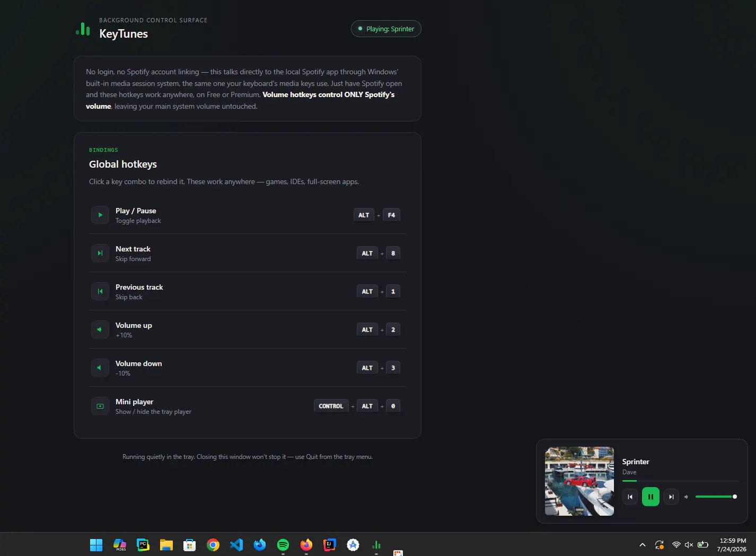Skip to next track in mini player
The height and width of the screenshot is (556, 756).
tap(671, 497)
